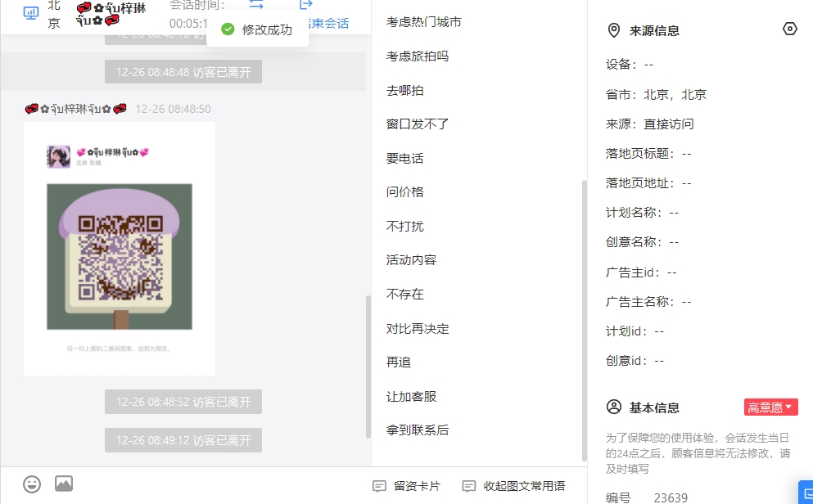Select quick reply 要电话
This screenshot has width=813, height=504.
coord(405,159)
